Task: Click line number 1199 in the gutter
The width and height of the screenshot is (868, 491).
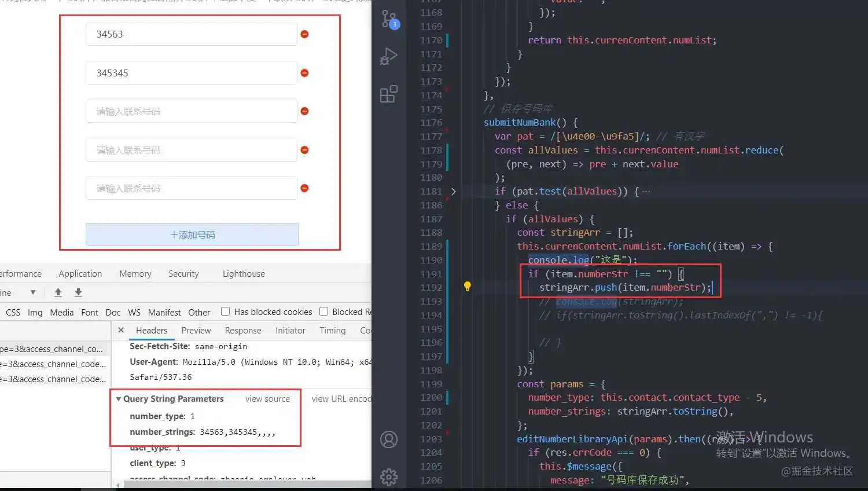Action: 431,384
